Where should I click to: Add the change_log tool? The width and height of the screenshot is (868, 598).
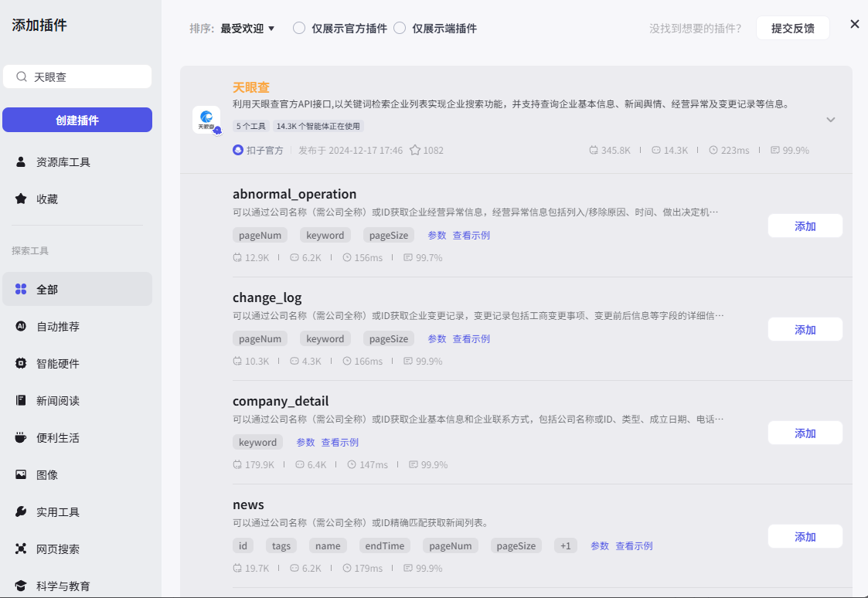tap(805, 329)
